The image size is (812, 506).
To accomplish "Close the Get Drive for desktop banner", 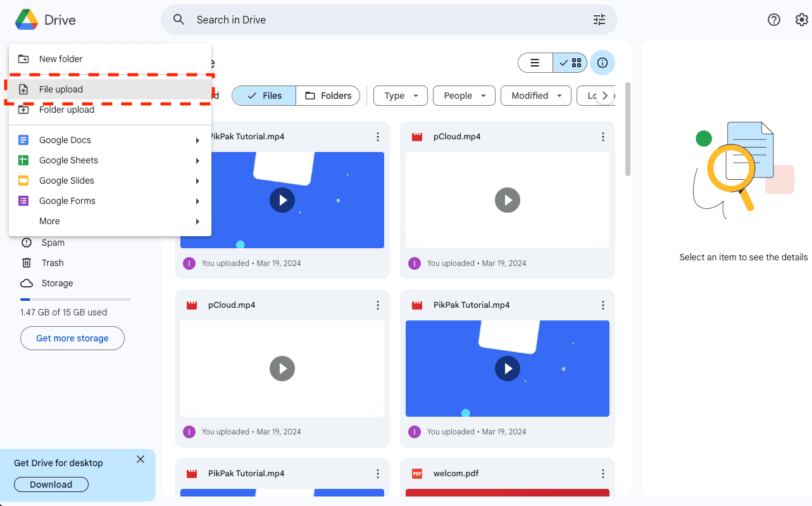I will pyautogui.click(x=141, y=459).
